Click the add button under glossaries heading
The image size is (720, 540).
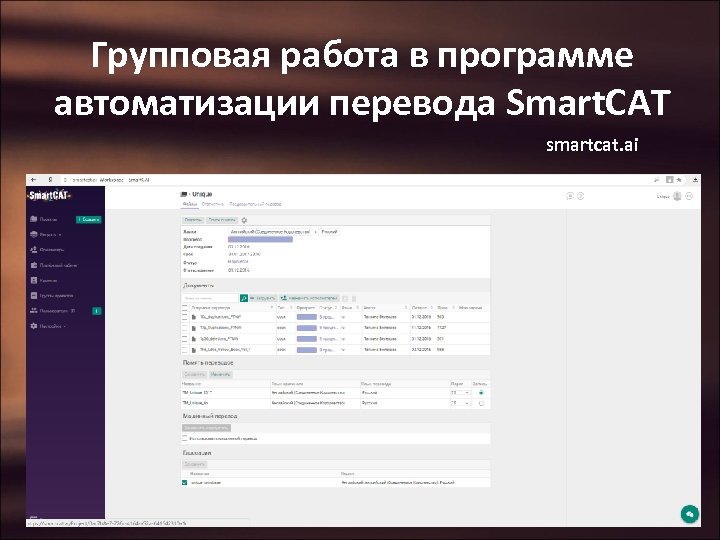click(x=195, y=464)
